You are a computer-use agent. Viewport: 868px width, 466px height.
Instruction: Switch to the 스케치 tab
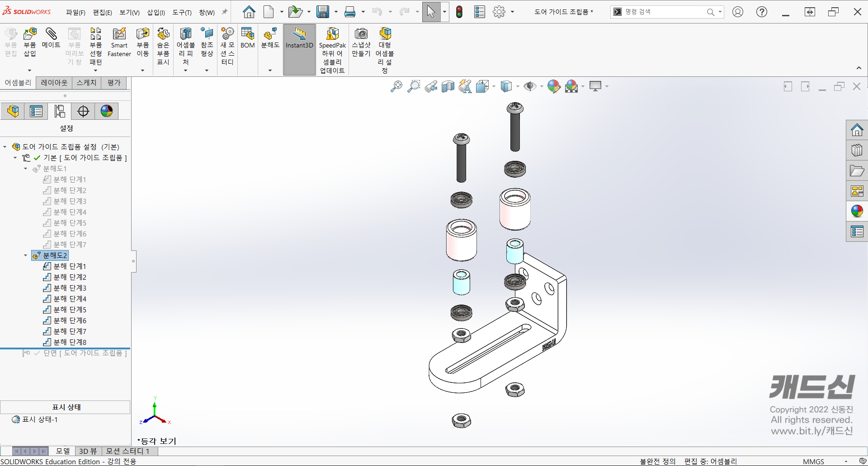tap(86, 83)
